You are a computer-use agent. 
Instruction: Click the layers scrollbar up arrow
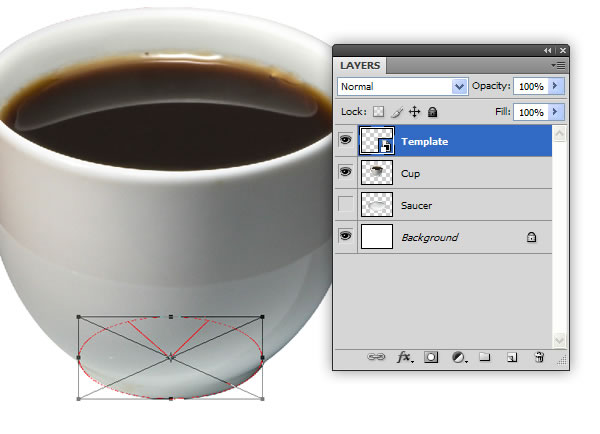tap(559, 134)
